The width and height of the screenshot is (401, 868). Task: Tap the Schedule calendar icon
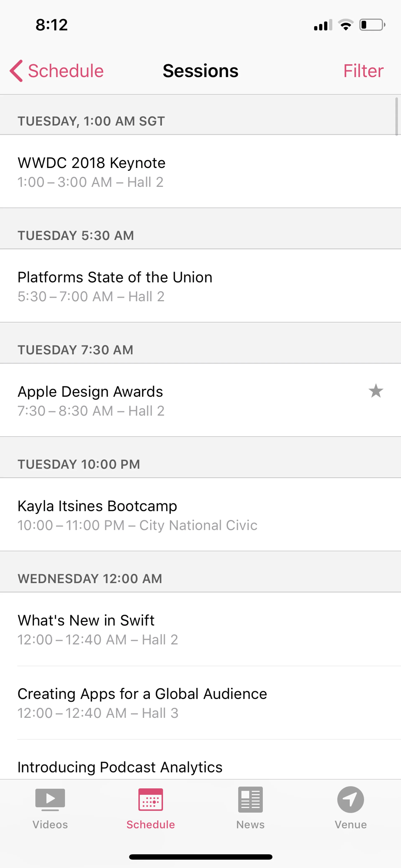(150, 799)
